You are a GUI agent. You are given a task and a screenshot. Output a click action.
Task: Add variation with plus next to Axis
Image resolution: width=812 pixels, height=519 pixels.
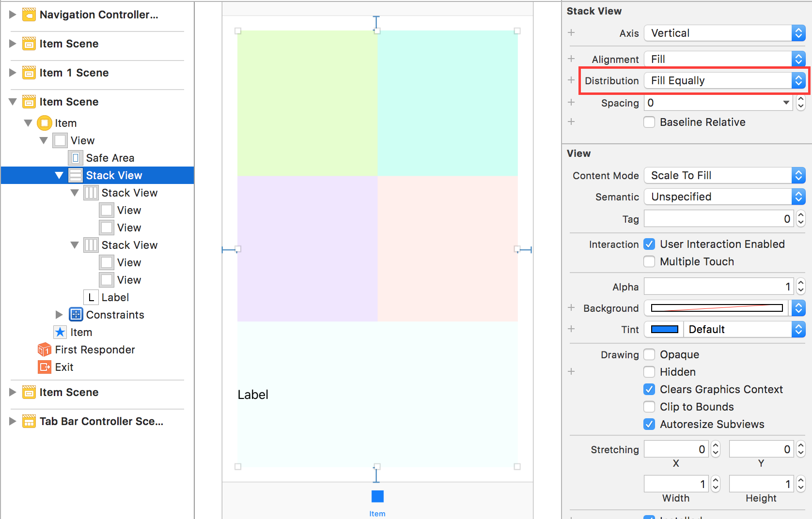coord(571,32)
